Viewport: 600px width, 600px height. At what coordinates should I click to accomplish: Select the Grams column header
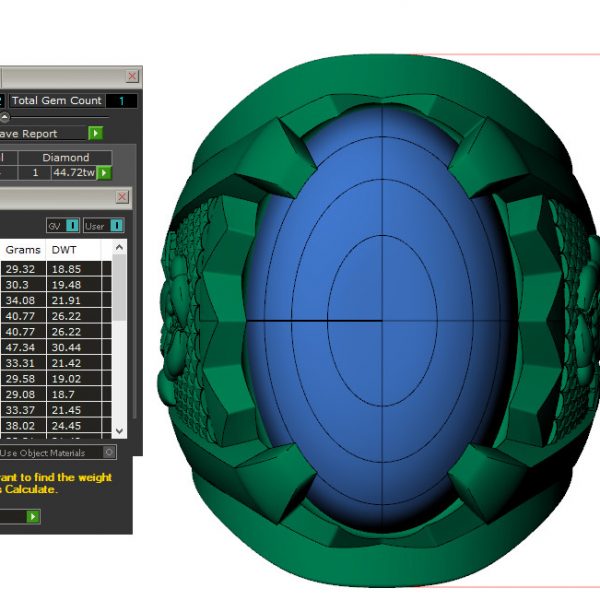point(22,249)
